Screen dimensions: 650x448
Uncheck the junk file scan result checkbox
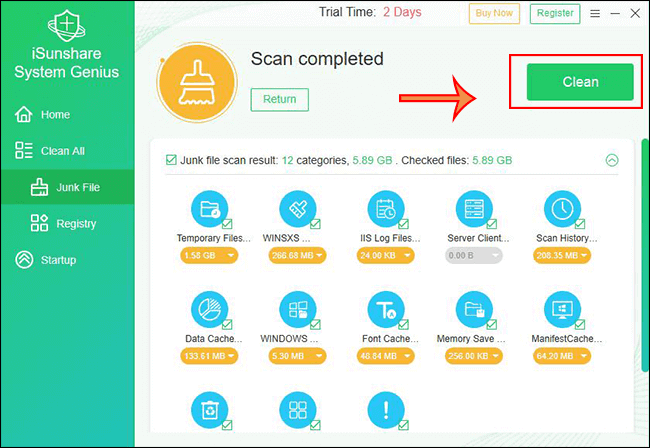(171, 160)
